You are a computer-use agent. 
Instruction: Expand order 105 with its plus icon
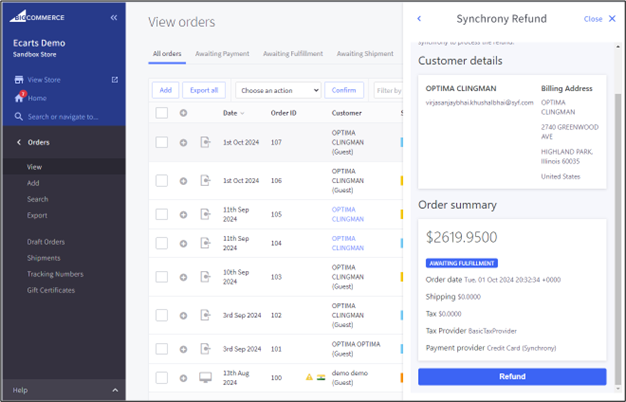(x=183, y=214)
